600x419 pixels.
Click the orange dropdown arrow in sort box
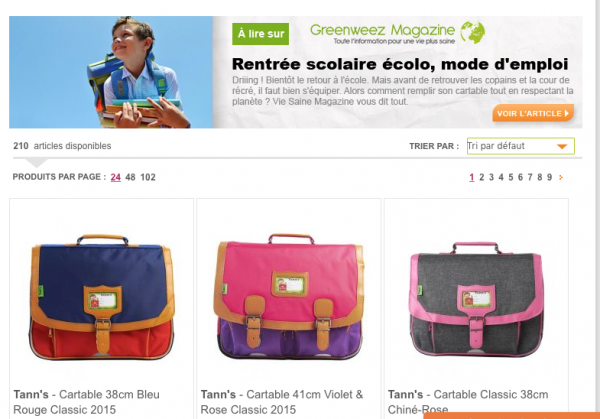coord(562,147)
